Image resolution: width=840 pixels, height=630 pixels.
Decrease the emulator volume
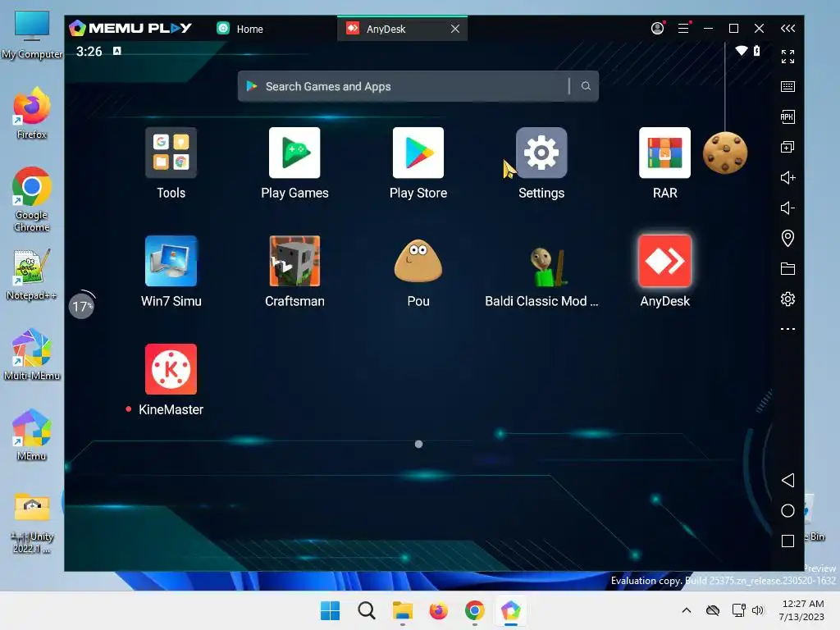point(787,208)
